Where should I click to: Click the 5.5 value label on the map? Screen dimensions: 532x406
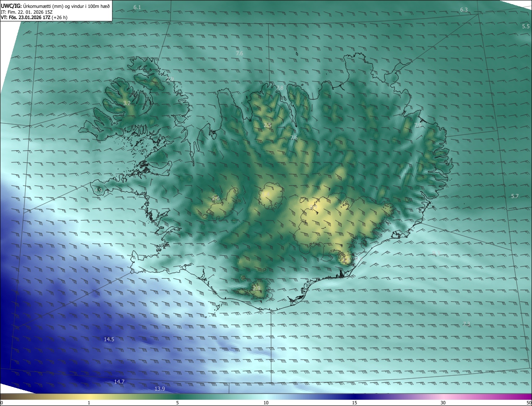pyautogui.click(x=526, y=26)
